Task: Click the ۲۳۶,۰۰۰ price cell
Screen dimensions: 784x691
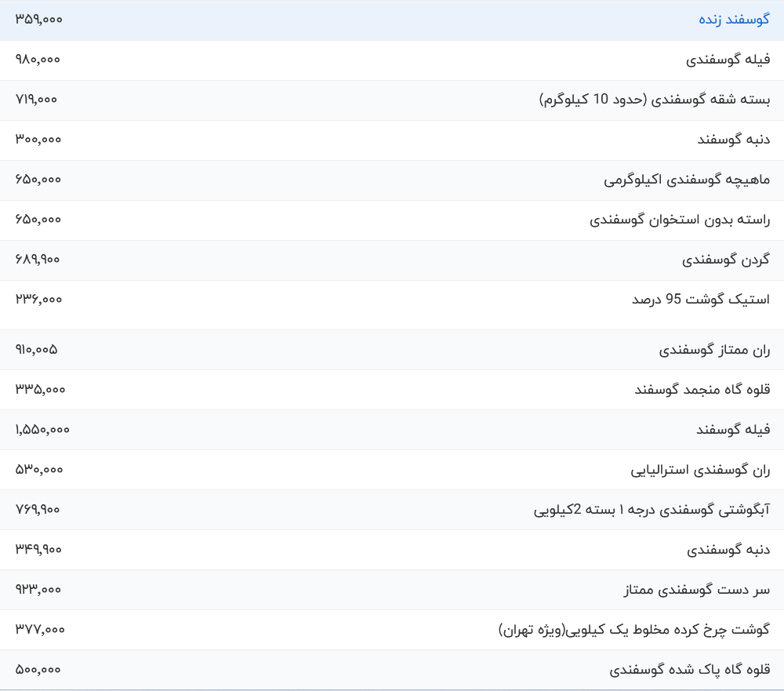Action: tap(38, 300)
